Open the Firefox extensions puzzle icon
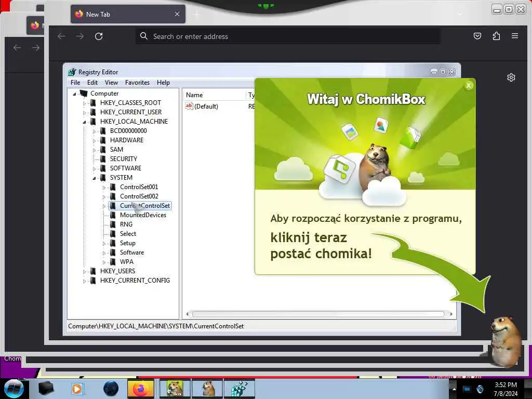This screenshot has height=399, width=532. tap(496, 36)
